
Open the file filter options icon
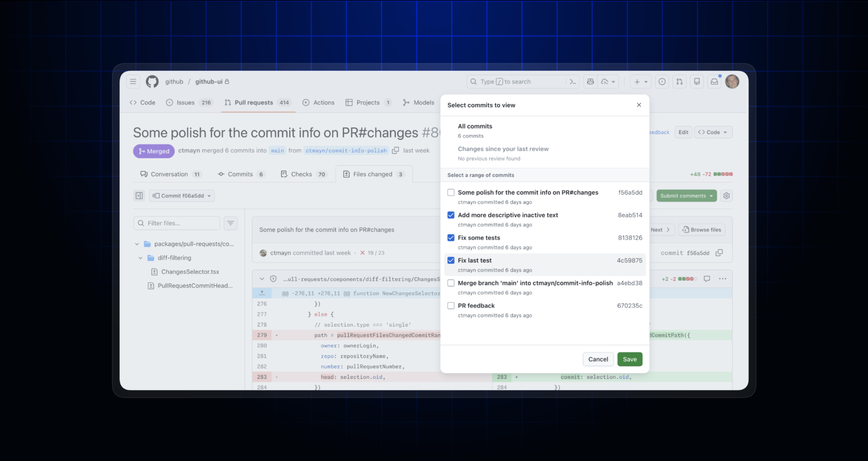230,223
